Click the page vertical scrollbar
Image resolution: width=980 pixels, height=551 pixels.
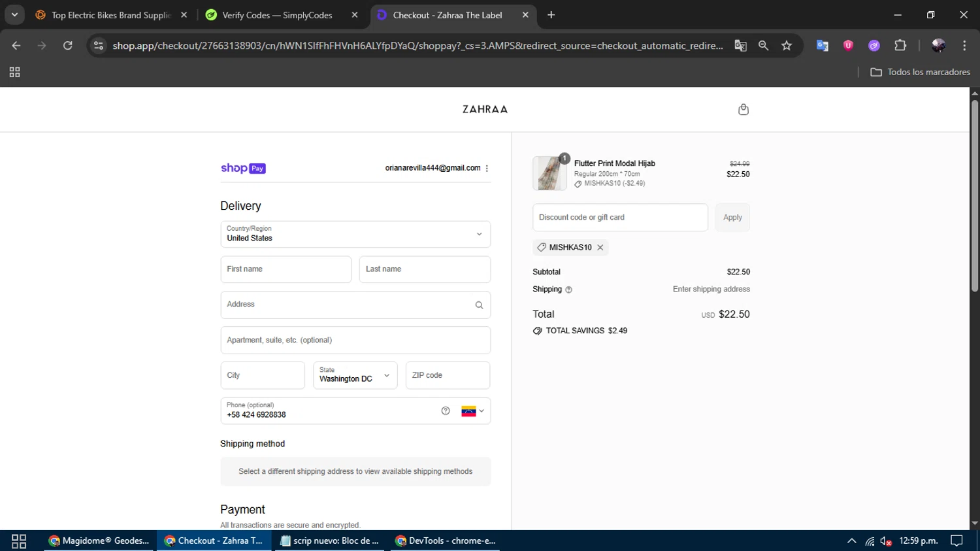975,196
